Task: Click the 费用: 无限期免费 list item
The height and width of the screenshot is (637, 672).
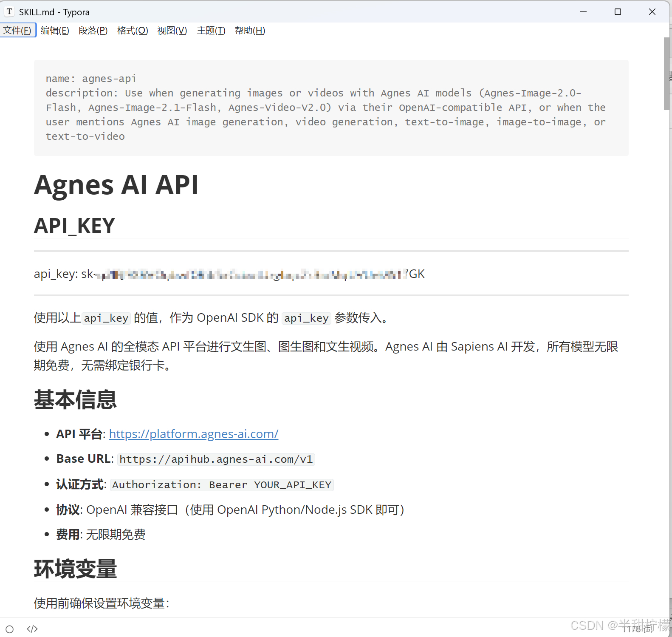Action: pos(101,535)
